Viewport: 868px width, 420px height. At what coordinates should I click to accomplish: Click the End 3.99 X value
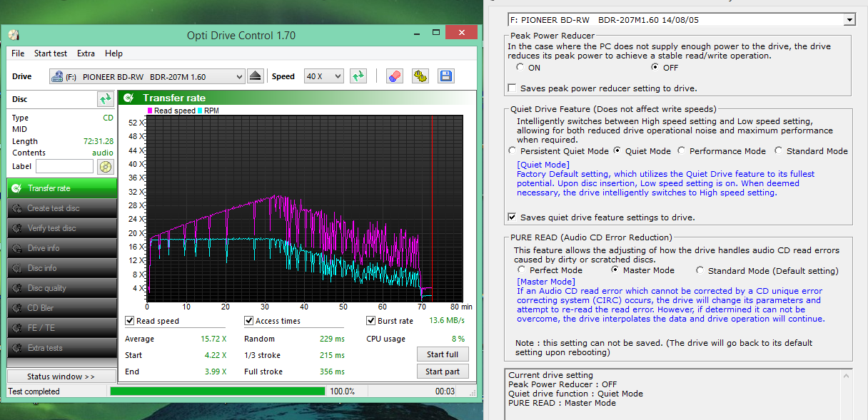(x=216, y=372)
